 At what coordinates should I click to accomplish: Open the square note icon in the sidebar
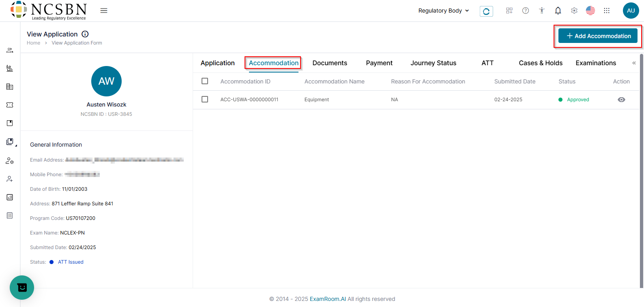pyautogui.click(x=10, y=123)
